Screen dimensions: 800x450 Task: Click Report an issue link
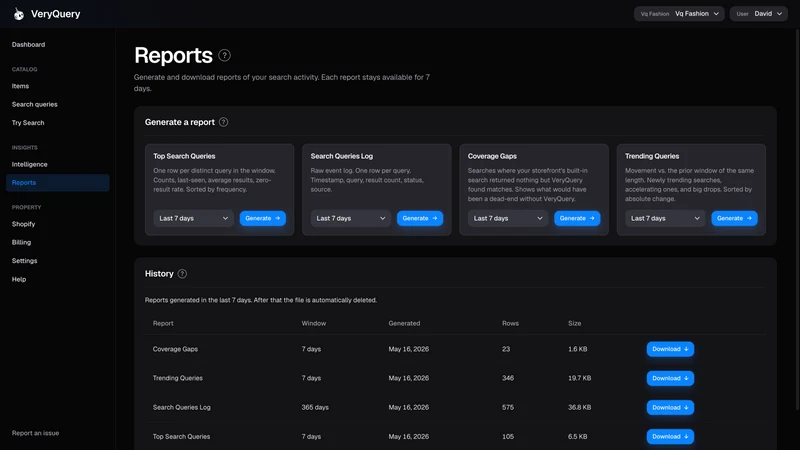tap(36, 433)
